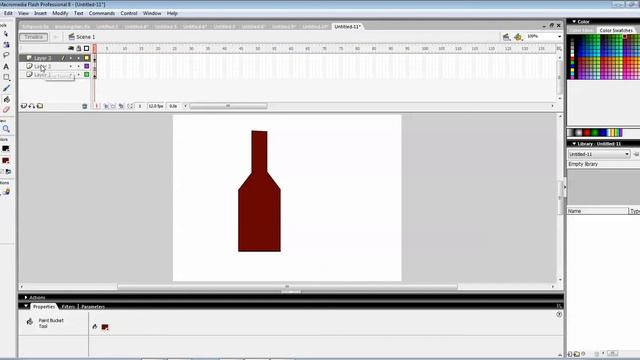This screenshot has width=640, height=360.
Task: Select the Untitled-11 document tab
Action: [x=347, y=27]
